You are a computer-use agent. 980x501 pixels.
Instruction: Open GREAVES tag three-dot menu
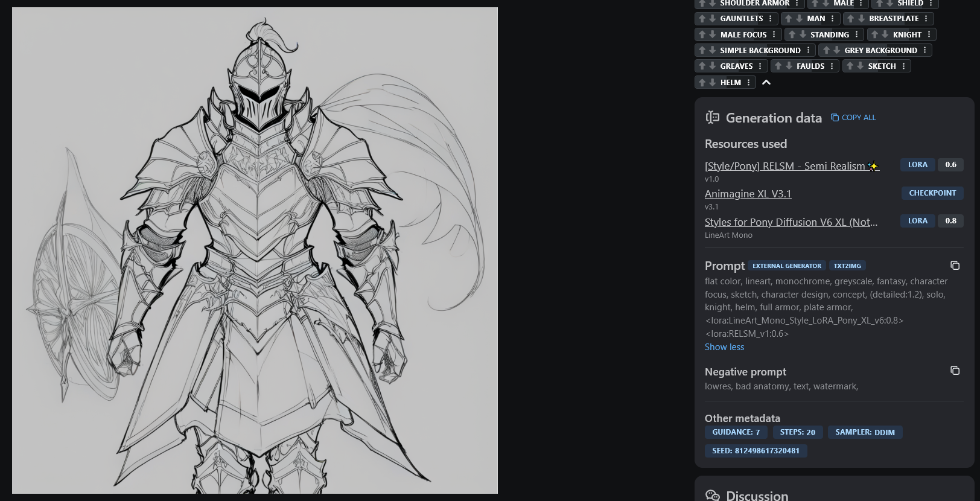[x=760, y=66]
